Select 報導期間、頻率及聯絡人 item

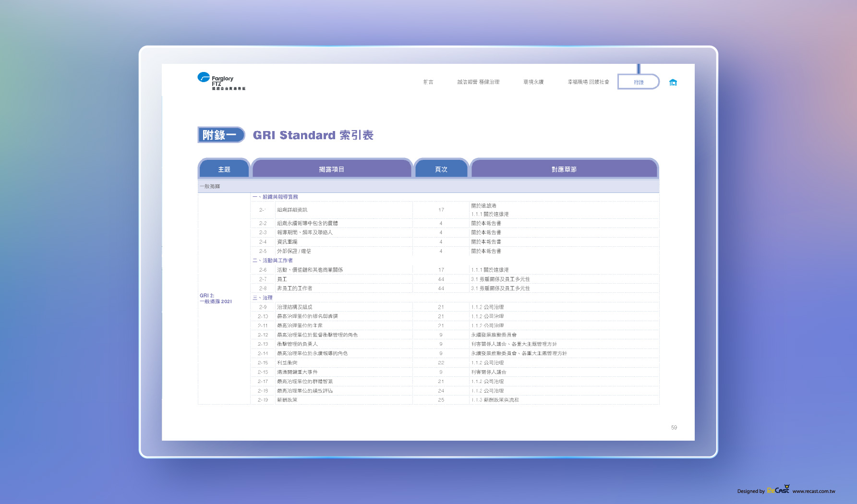(304, 232)
